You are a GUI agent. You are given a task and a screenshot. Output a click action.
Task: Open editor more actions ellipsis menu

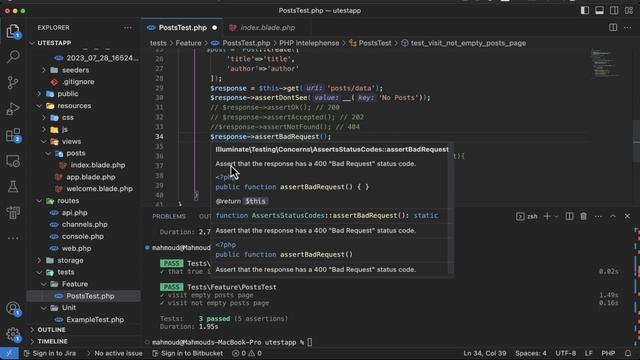click(628, 27)
